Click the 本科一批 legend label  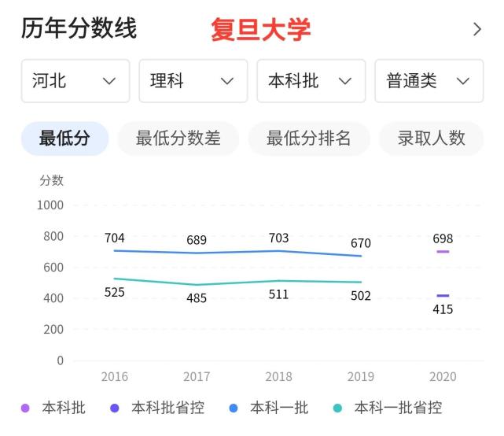(279, 408)
